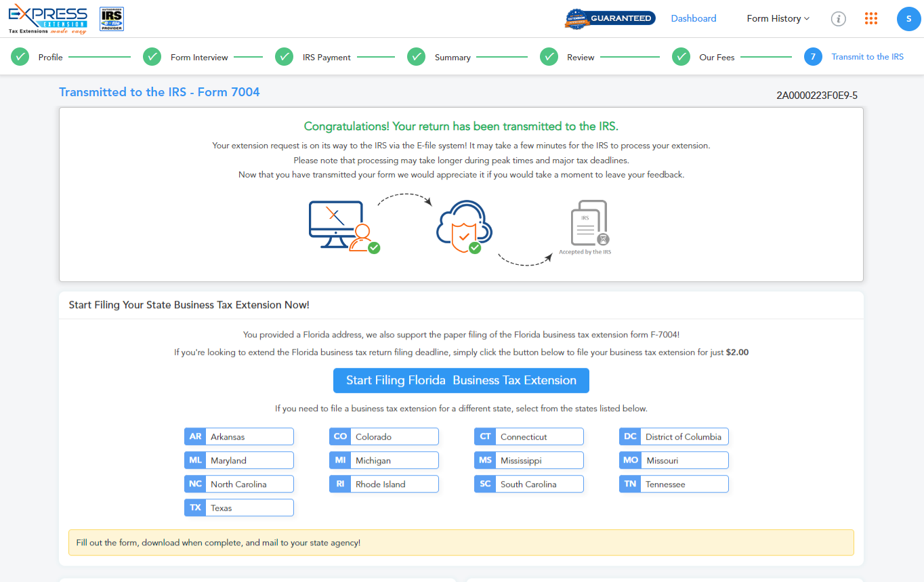Open the Our Fees step
Image resolution: width=924 pixels, height=582 pixels.
[x=717, y=58]
